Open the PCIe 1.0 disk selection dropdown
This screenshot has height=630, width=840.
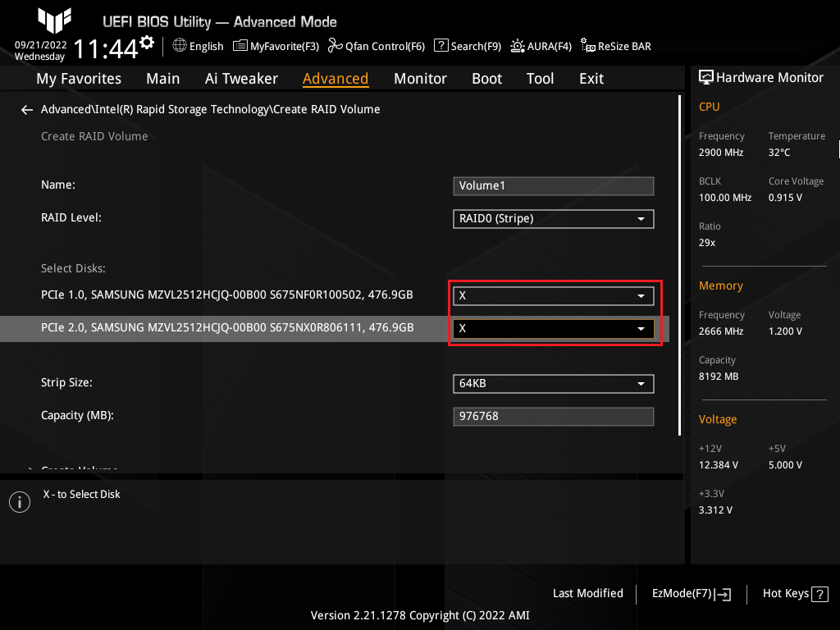554,295
